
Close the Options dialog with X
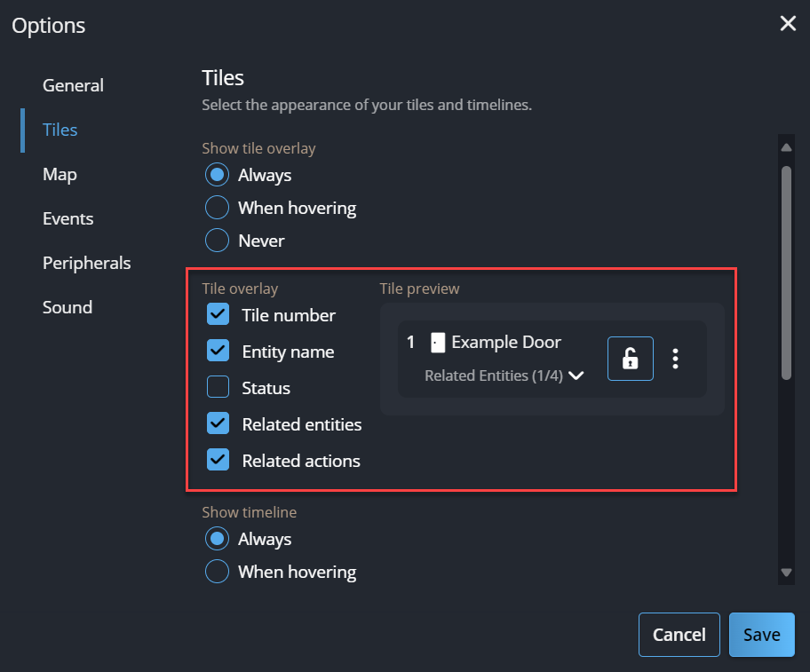[787, 24]
